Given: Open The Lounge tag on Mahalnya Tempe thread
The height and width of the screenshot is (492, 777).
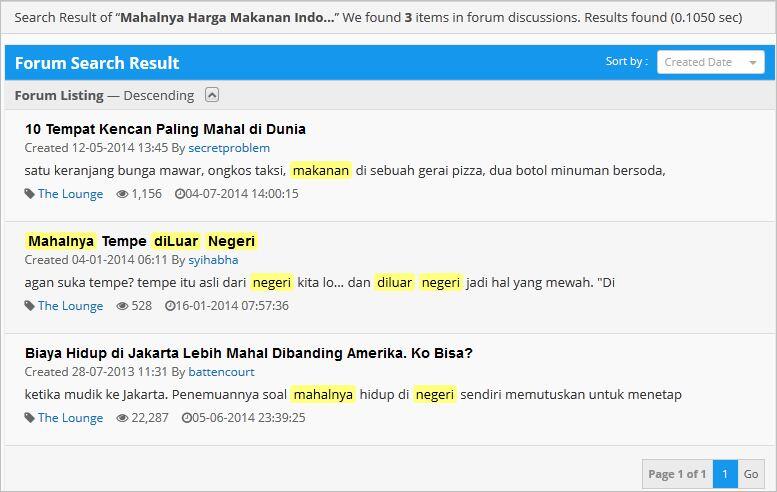Looking at the screenshot, I should [70, 306].
